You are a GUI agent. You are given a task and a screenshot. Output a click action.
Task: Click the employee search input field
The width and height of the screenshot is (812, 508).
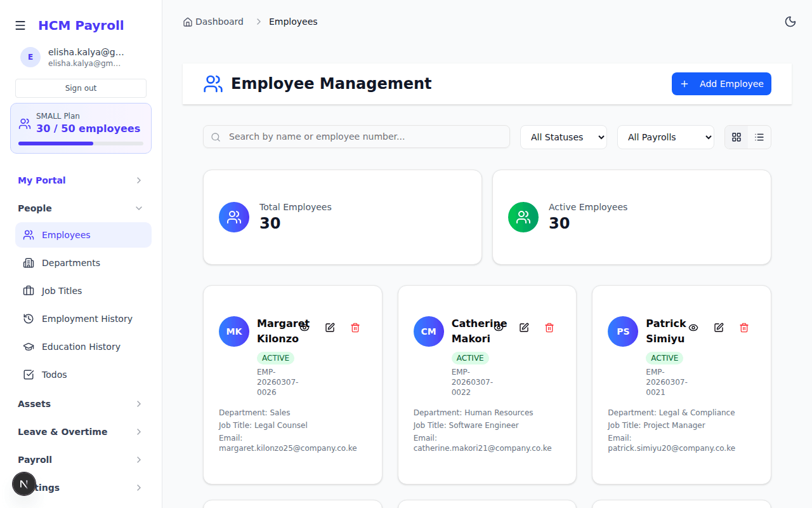(356, 137)
